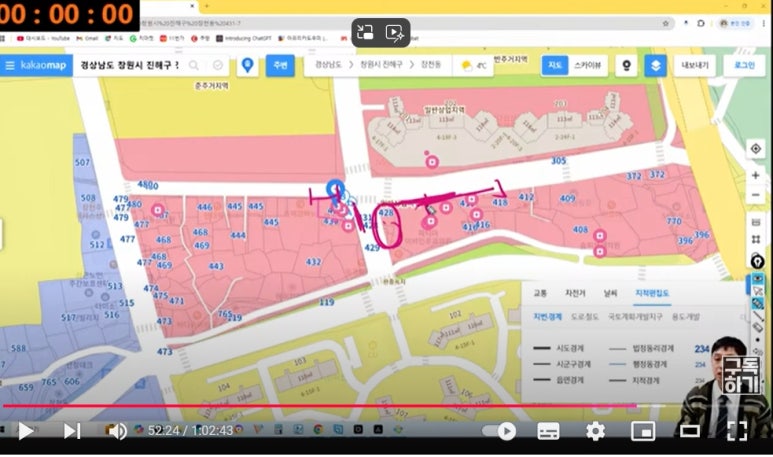Click the browser extensions icon
773x457 pixels.
(x=701, y=23)
